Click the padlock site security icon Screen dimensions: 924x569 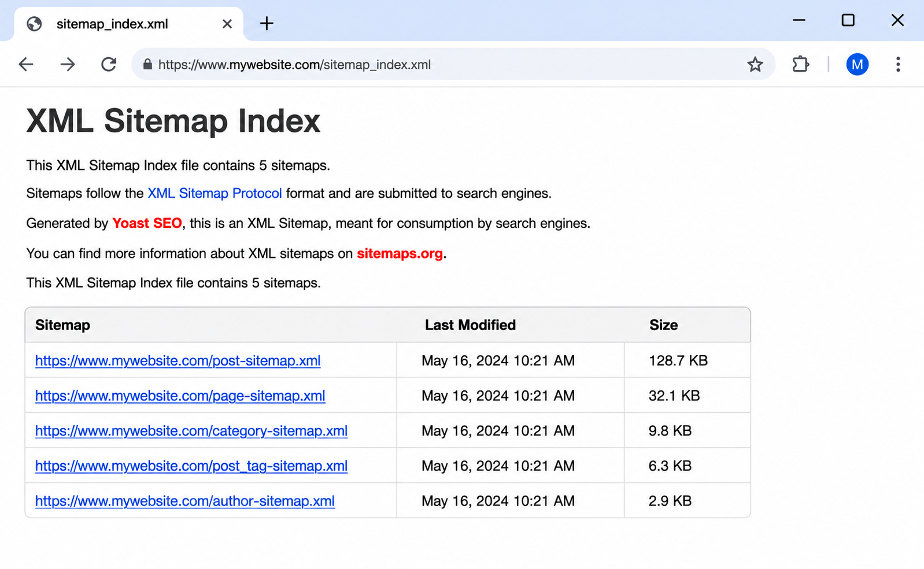click(147, 64)
